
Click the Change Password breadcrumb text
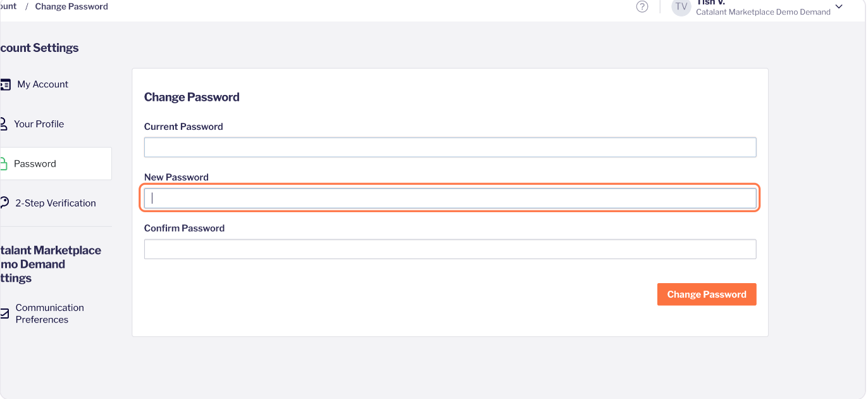tap(71, 6)
